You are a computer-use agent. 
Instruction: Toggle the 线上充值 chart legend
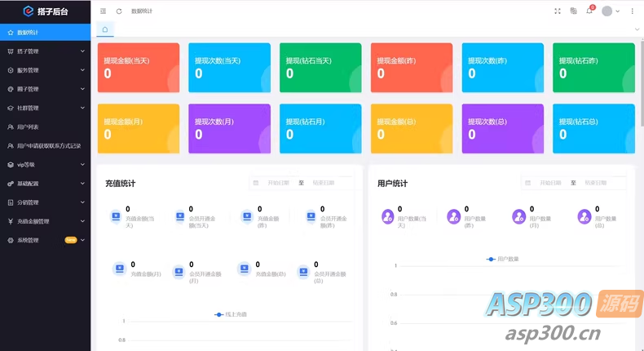(x=231, y=314)
